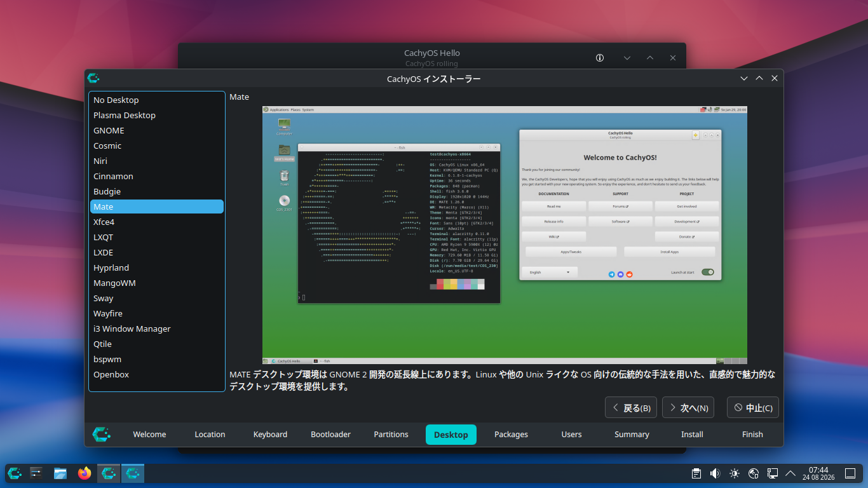Open the clock showing 07:44
The height and width of the screenshot is (488, 868).
click(x=818, y=473)
